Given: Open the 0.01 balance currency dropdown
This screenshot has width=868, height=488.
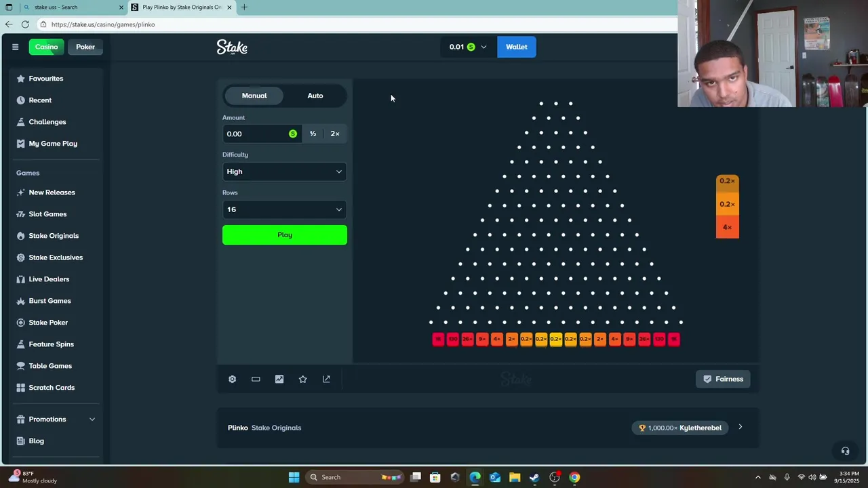Looking at the screenshot, I should coord(468,47).
